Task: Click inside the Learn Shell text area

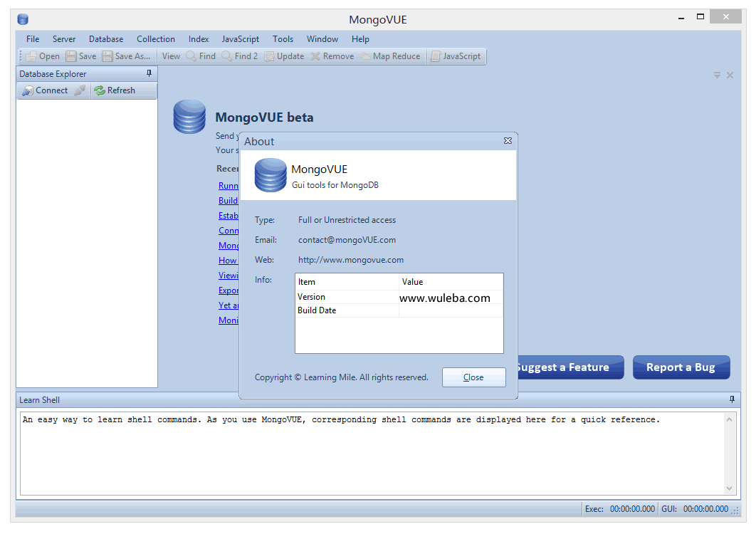Action: tap(372, 454)
